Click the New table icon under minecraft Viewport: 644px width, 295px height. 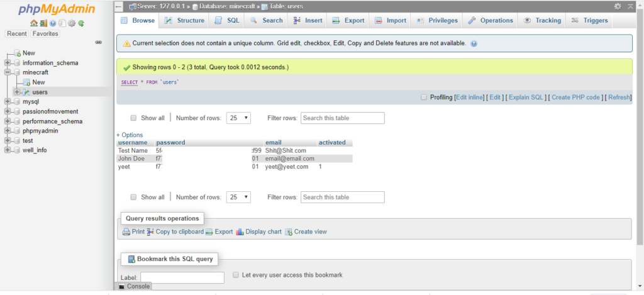[x=26, y=82]
